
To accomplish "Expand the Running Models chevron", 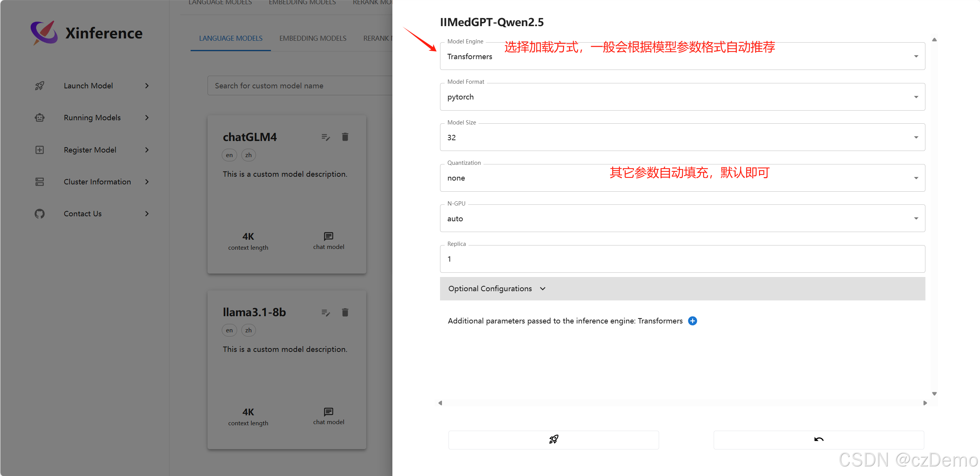I will point(147,118).
